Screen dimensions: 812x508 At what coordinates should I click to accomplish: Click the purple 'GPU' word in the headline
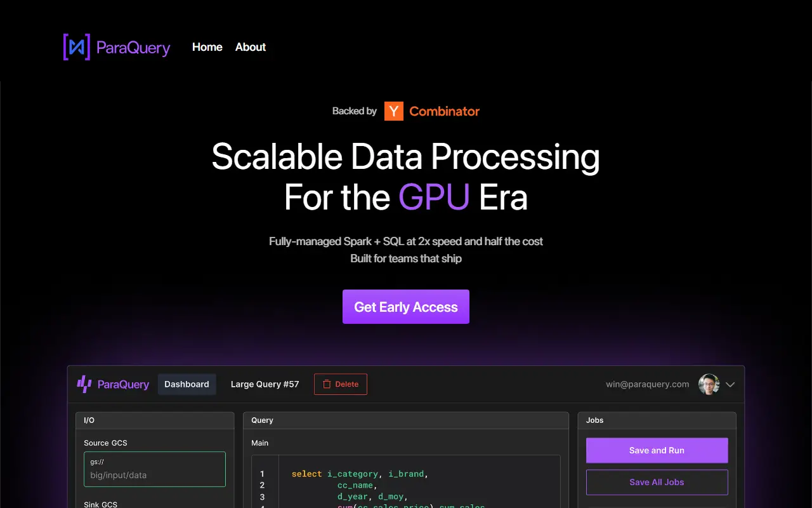click(434, 197)
